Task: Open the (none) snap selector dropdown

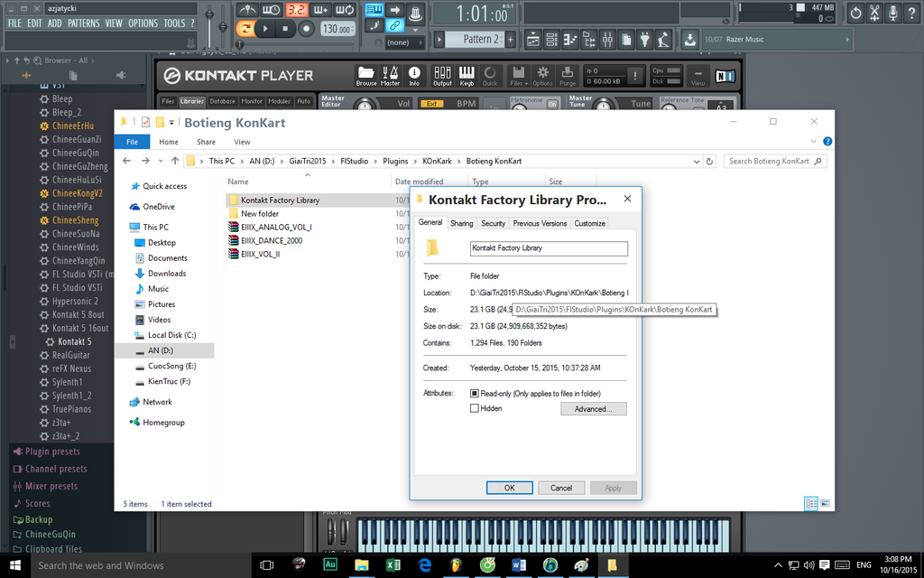Action: tap(404, 42)
